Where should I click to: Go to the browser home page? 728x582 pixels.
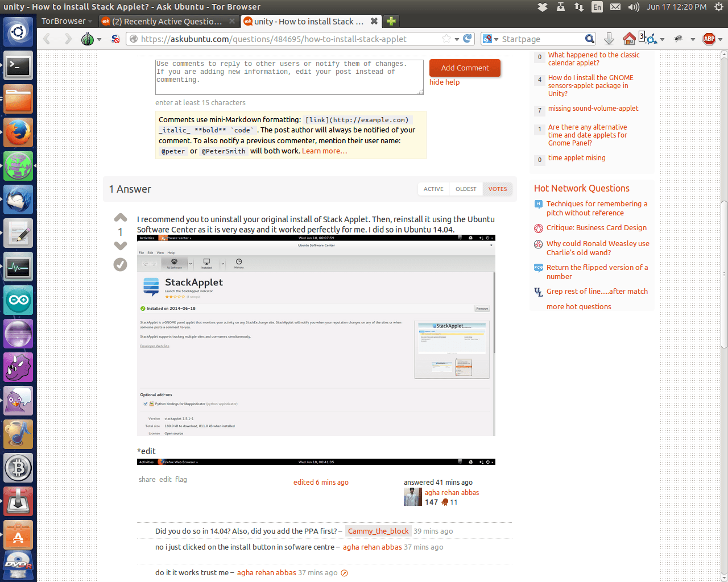click(629, 39)
